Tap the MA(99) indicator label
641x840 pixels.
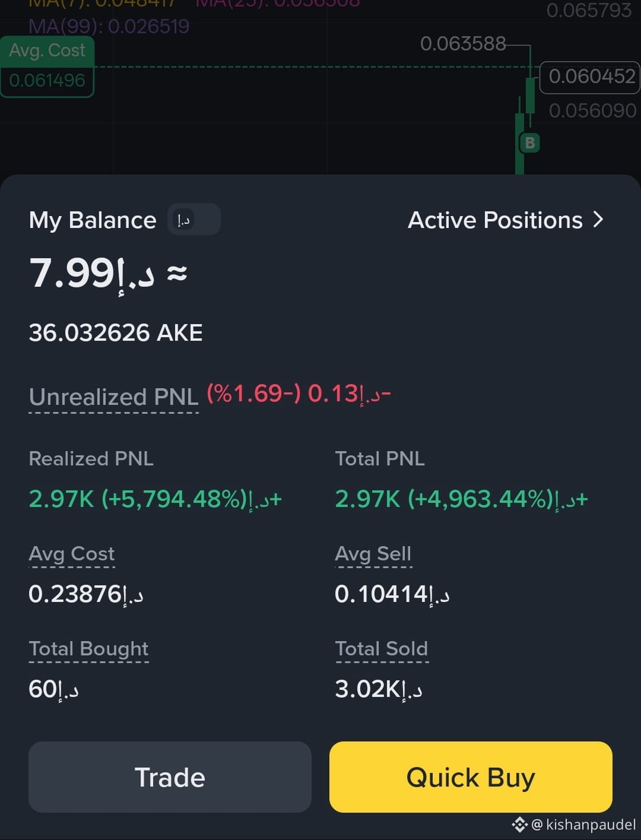tap(109, 26)
